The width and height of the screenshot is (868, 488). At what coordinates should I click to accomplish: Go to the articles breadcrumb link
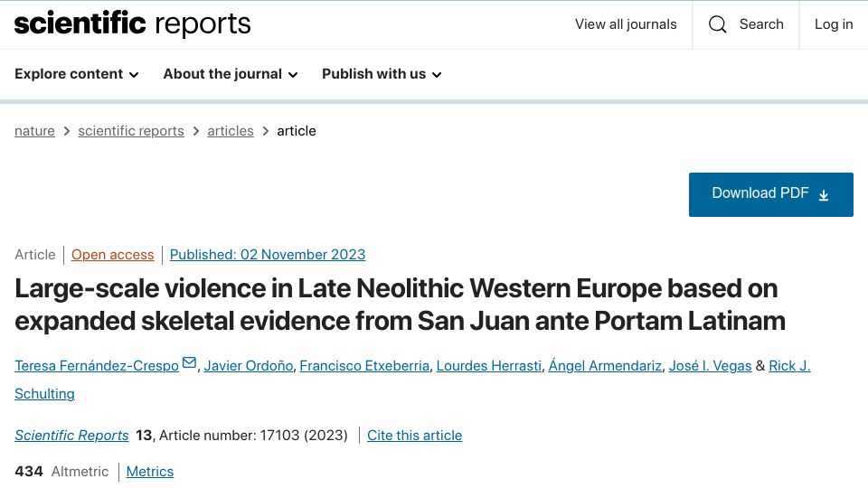click(231, 131)
